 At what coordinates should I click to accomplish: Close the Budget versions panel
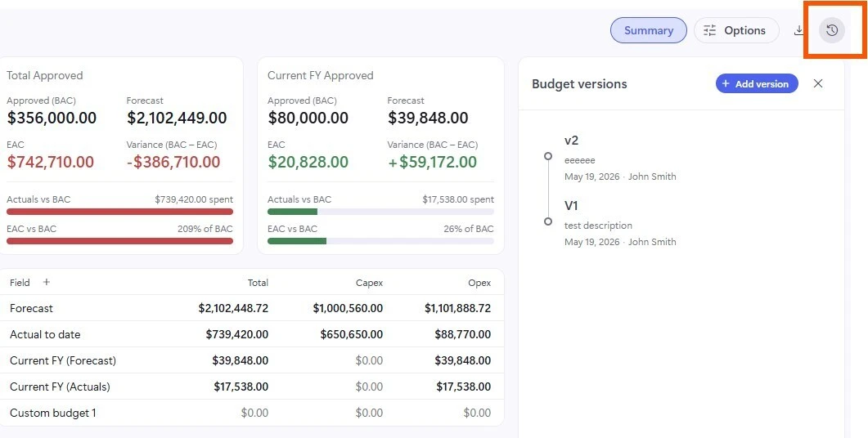(x=818, y=83)
